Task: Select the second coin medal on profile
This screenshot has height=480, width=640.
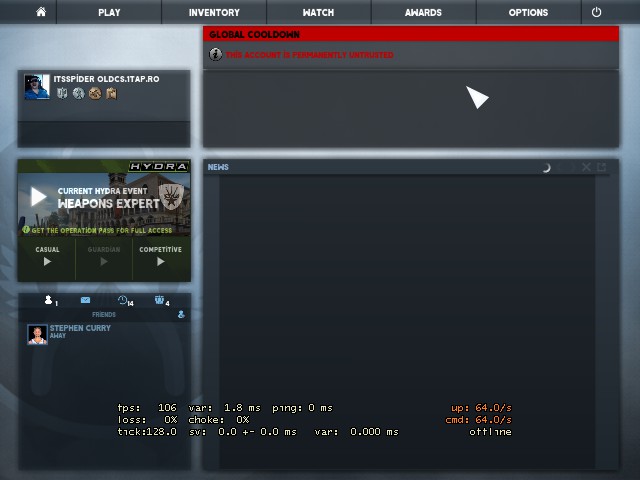Action: pos(78,93)
